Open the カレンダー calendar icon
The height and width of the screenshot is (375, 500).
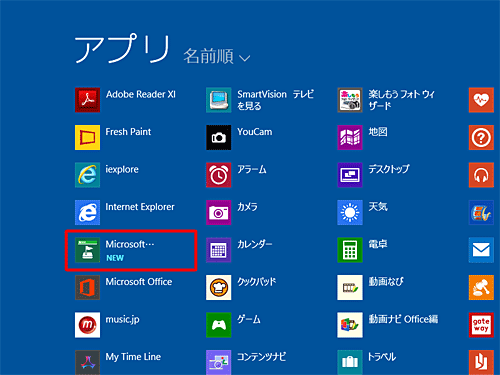coord(219,250)
